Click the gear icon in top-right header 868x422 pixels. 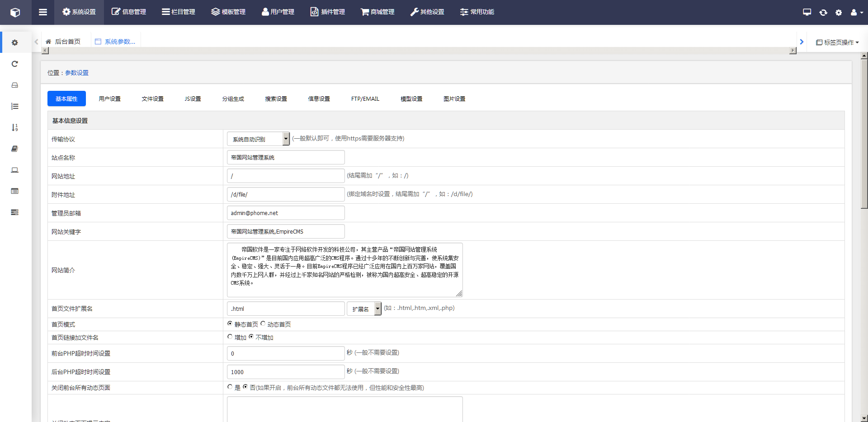point(839,12)
